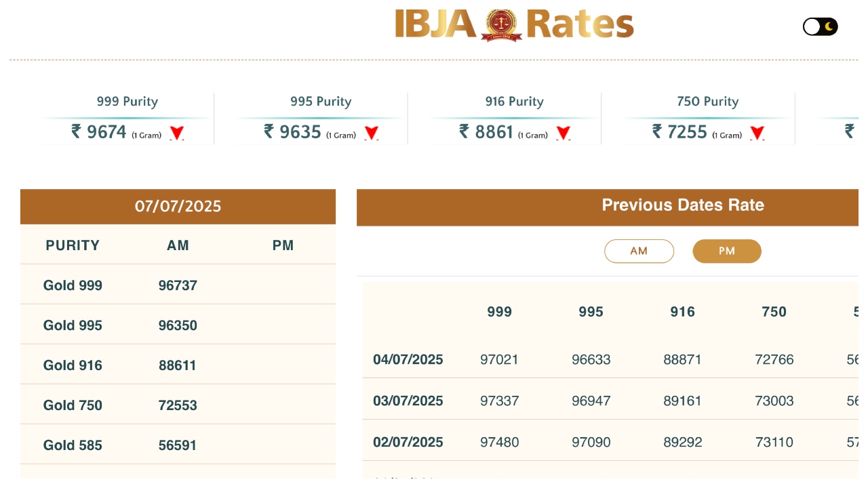The height and width of the screenshot is (488, 868).
Task: Click the moon icon in theme switch
Action: (829, 26)
